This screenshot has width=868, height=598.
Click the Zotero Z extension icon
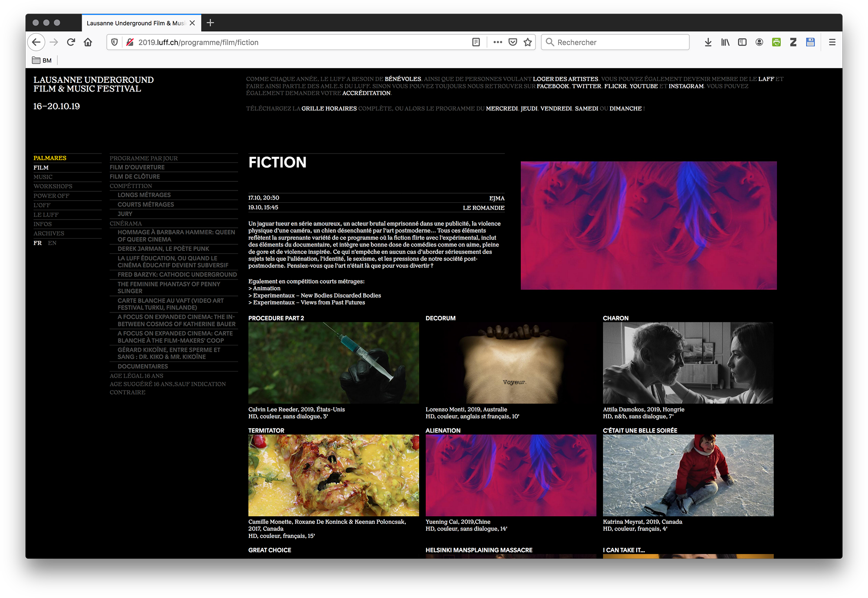point(793,42)
